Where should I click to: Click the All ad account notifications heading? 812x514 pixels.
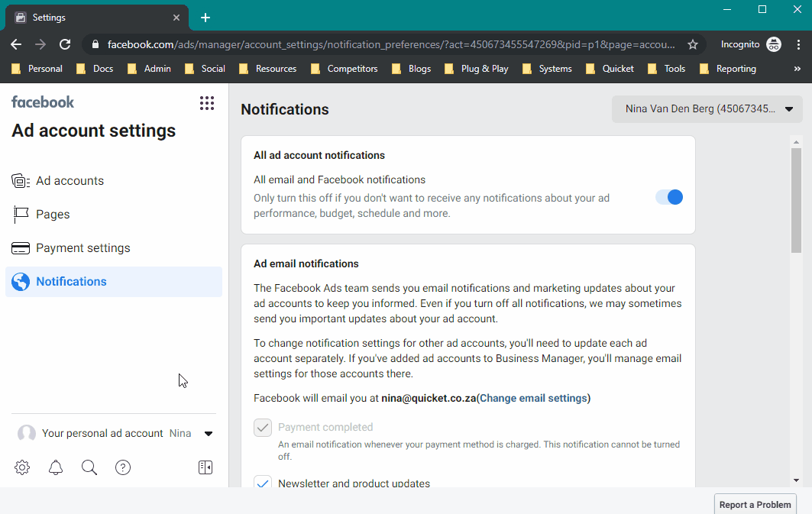click(319, 155)
